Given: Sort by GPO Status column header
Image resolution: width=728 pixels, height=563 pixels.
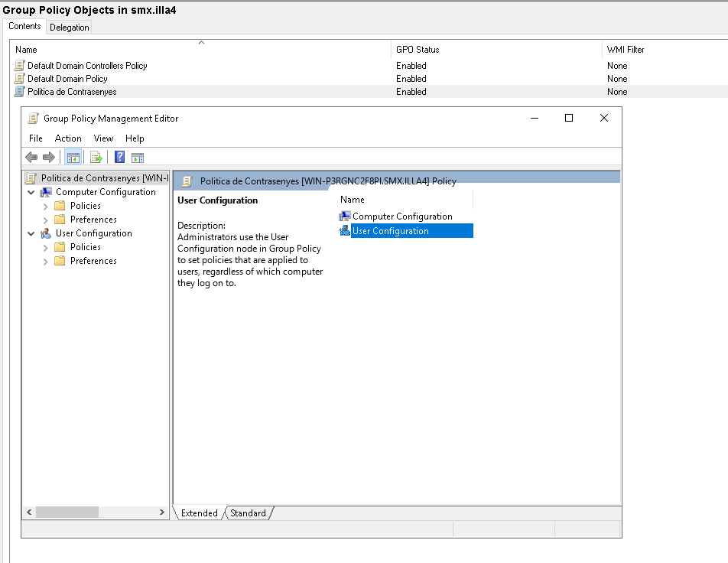Looking at the screenshot, I should (x=418, y=50).
